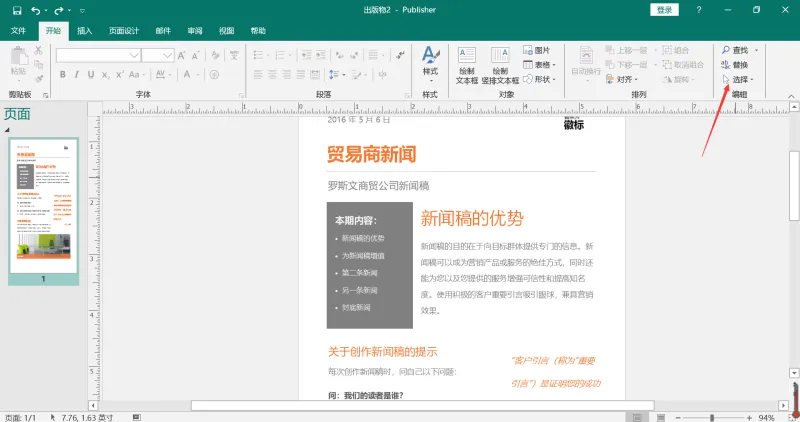The image size is (800, 422).
Task: Click the Cut scissors icon
Action: click(x=38, y=51)
